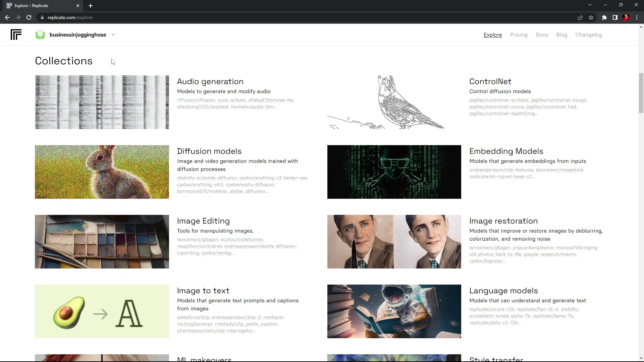Open the Chrome three-dot menu

[636, 17]
